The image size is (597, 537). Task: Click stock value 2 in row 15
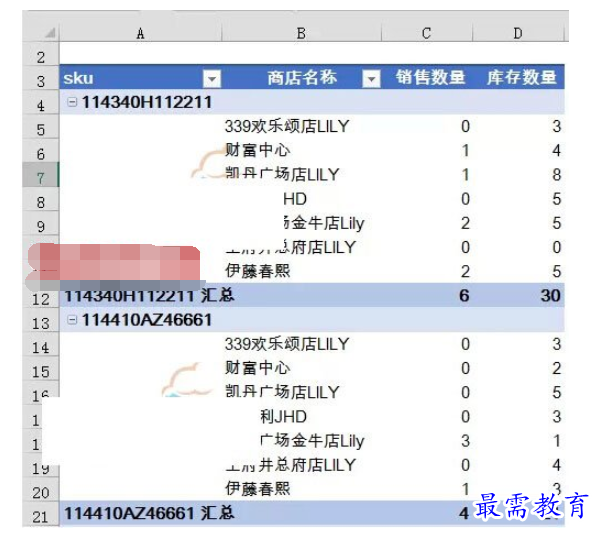pyautogui.click(x=557, y=368)
